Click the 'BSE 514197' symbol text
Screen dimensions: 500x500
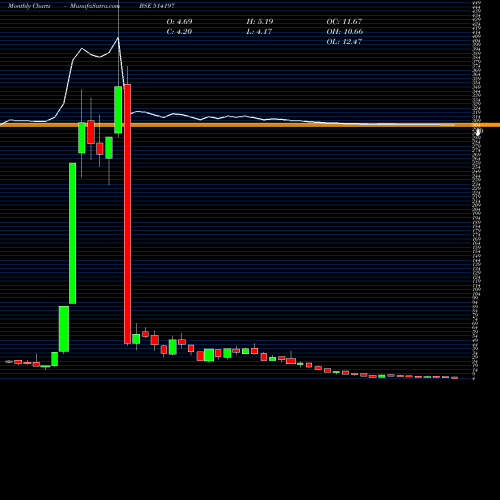coord(157,6)
